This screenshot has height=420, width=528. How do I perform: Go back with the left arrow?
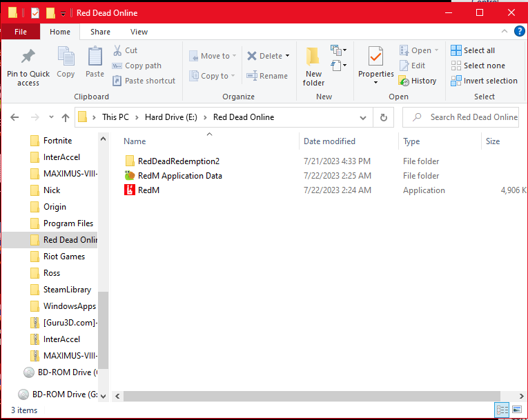(14, 117)
